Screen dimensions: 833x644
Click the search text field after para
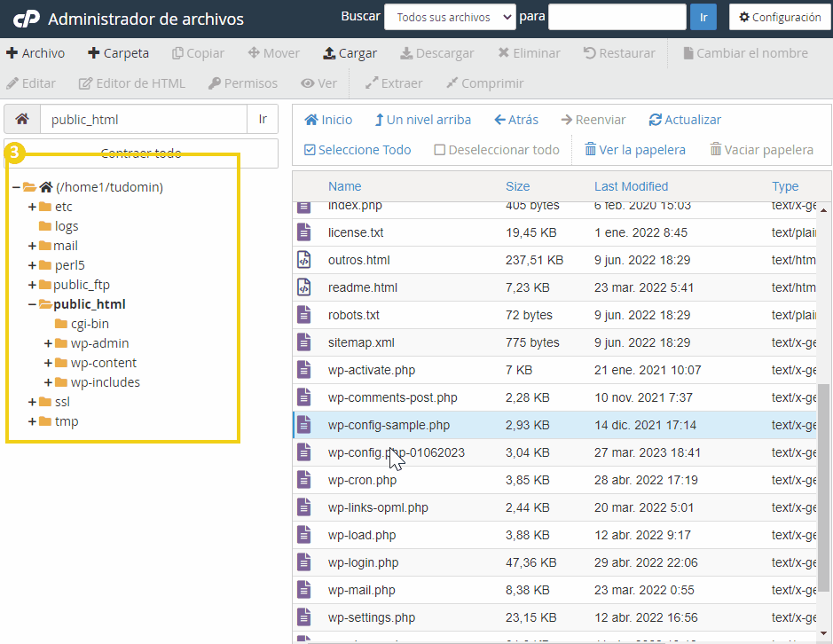[x=617, y=17]
